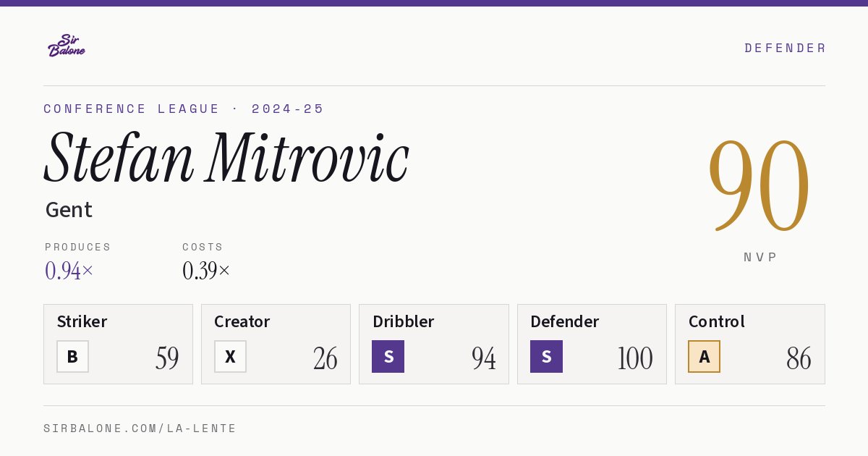The height and width of the screenshot is (456, 868).
Task: Click the NVP label under the score
Action: [x=760, y=257]
